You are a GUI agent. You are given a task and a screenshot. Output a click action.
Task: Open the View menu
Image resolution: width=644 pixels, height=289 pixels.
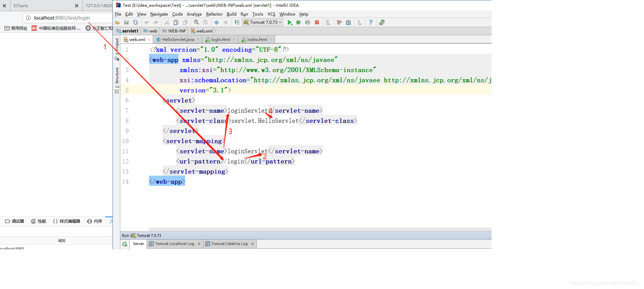pyautogui.click(x=142, y=14)
